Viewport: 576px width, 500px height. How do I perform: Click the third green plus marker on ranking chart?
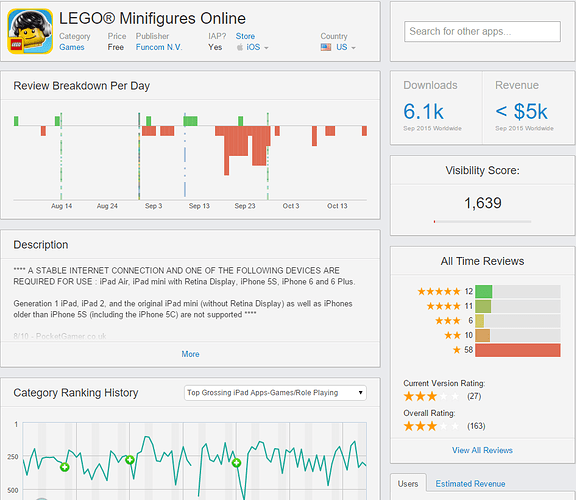(236, 463)
